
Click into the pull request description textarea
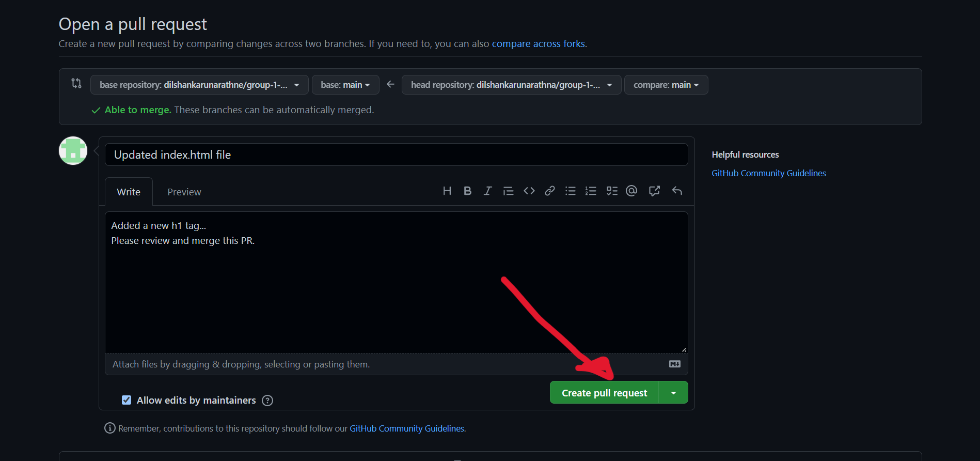[x=396, y=282]
